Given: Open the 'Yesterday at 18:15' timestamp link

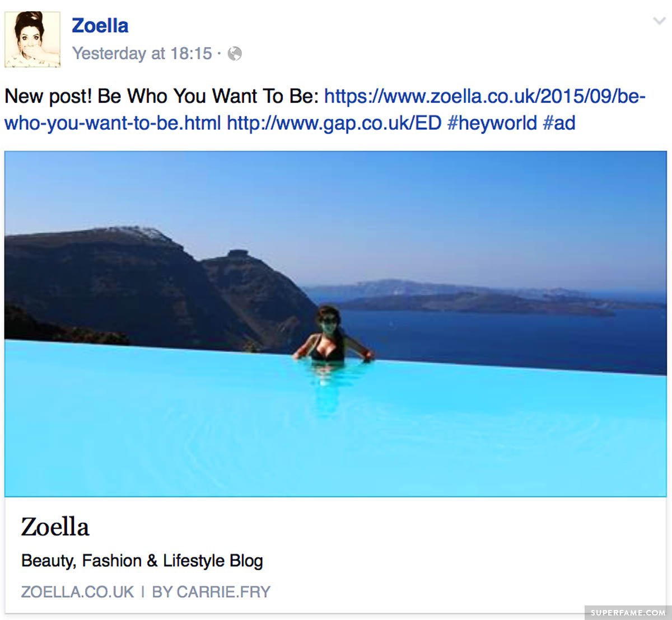Looking at the screenshot, I should coord(142,54).
